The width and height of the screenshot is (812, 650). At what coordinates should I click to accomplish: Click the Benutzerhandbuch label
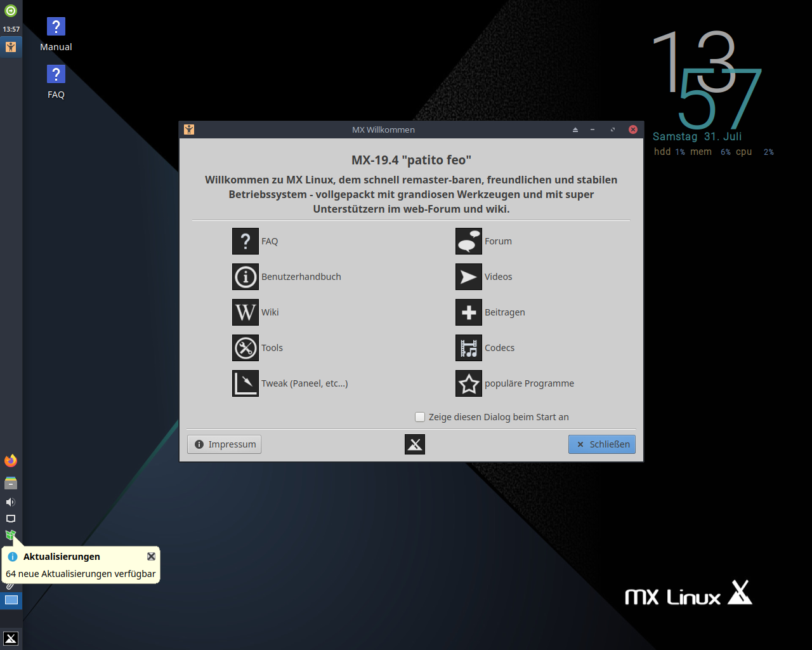[301, 277]
